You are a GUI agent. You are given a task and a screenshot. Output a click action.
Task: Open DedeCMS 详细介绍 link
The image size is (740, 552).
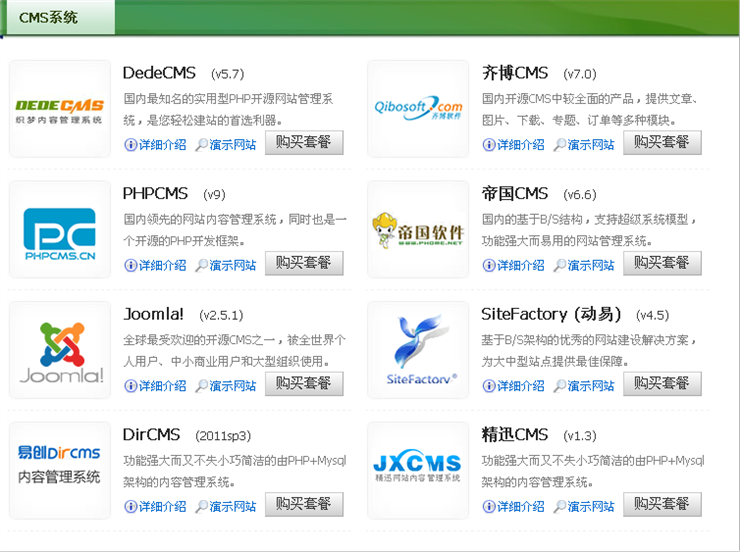[162, 144]
